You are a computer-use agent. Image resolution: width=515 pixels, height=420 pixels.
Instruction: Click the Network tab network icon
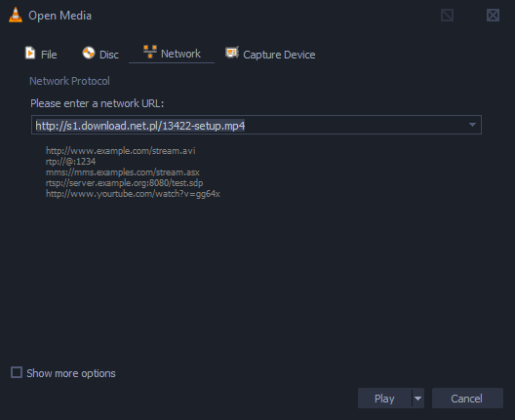[150, 52]
